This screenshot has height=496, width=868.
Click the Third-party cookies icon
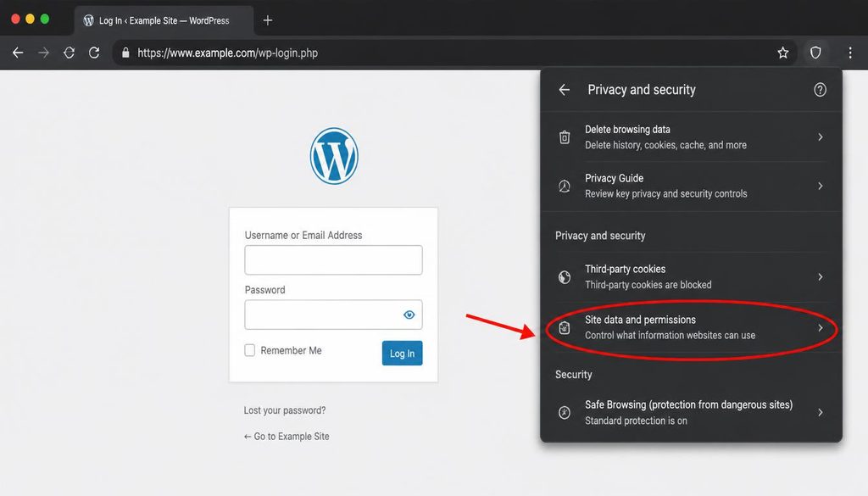pyautogui.click(x=564, y=276)
